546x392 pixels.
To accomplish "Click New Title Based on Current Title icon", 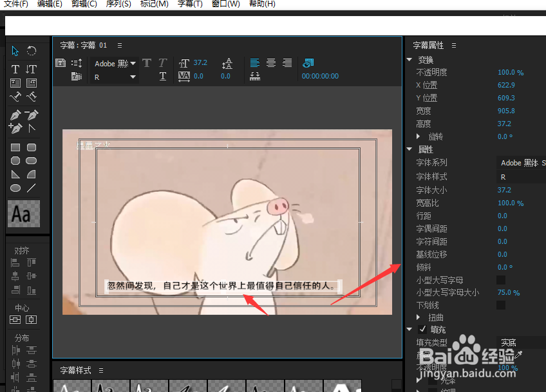I will point(61,63).
